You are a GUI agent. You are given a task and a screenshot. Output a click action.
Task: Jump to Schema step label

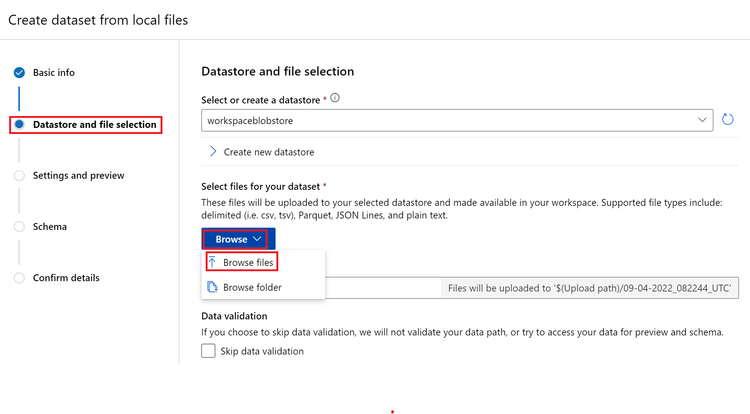click(50, 227)
